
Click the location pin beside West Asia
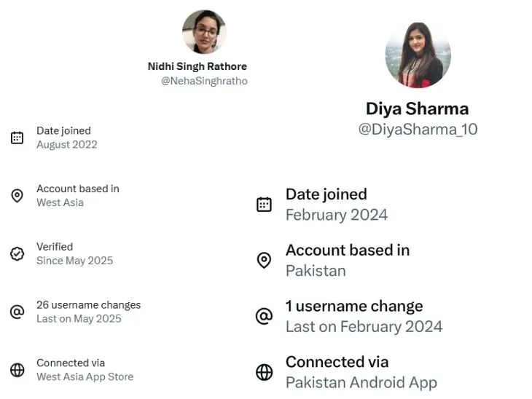(17, 196)
